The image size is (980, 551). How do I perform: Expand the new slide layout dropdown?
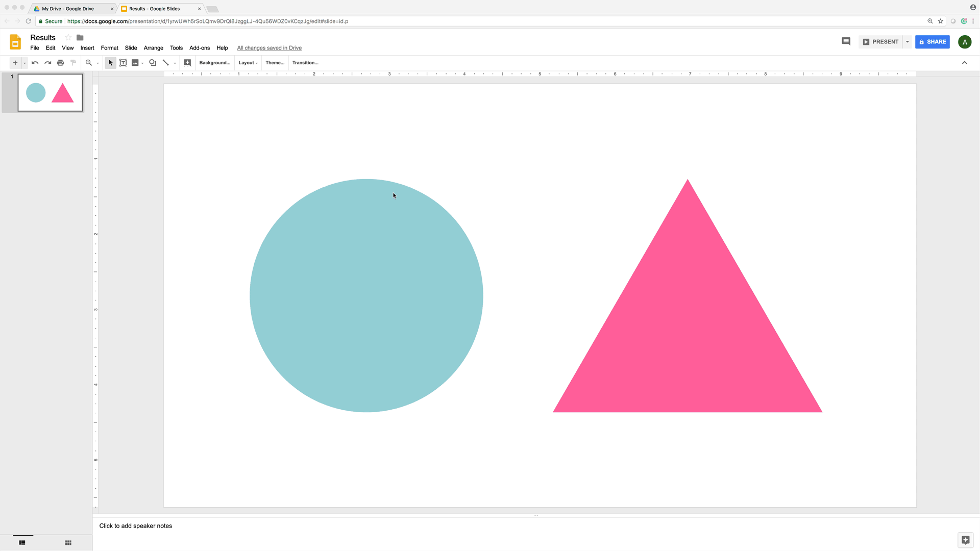[x=23, y=62]
